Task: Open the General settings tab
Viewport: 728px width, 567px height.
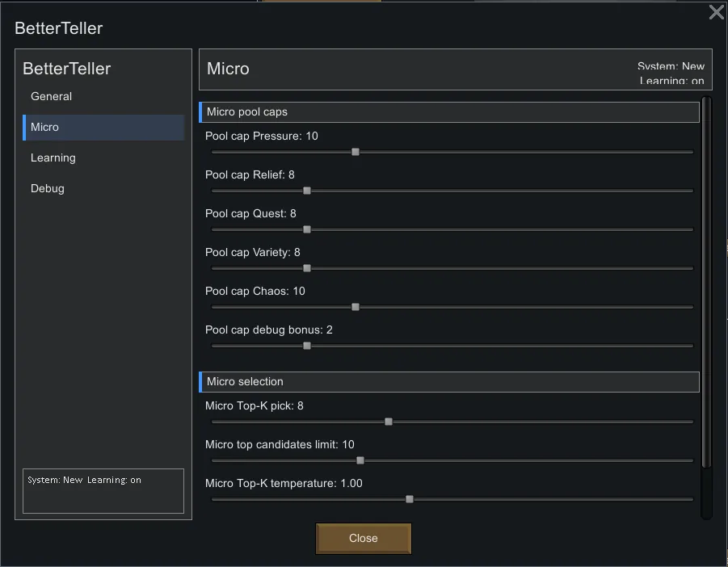Action: tap(52, 97)
